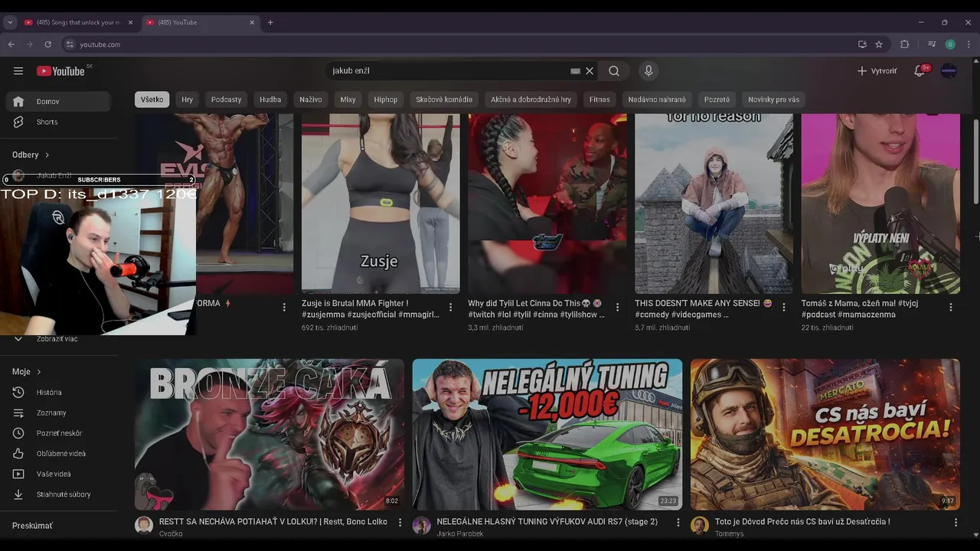Screen dimensions: 980x551
Task: Click the page vertical scrollbar
Action: (975, 162)
